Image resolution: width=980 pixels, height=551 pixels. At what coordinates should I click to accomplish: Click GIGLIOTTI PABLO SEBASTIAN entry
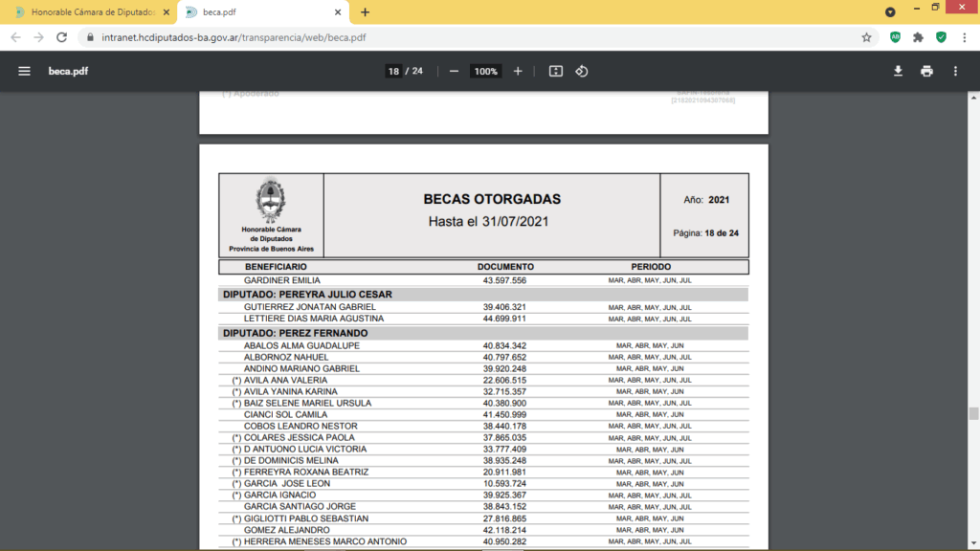point(306,518)
